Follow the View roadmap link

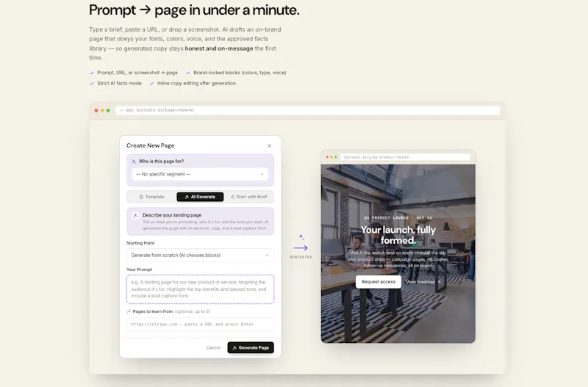pos(423,282)
